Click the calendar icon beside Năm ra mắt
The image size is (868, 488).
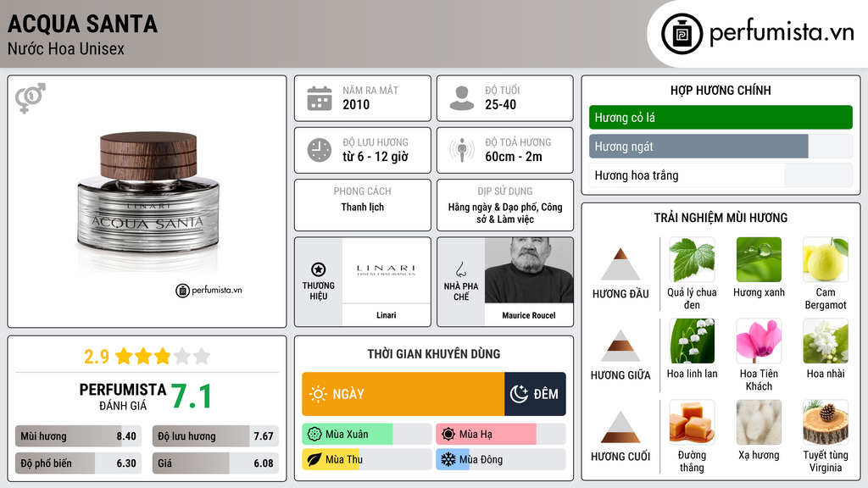pos(320,98)
